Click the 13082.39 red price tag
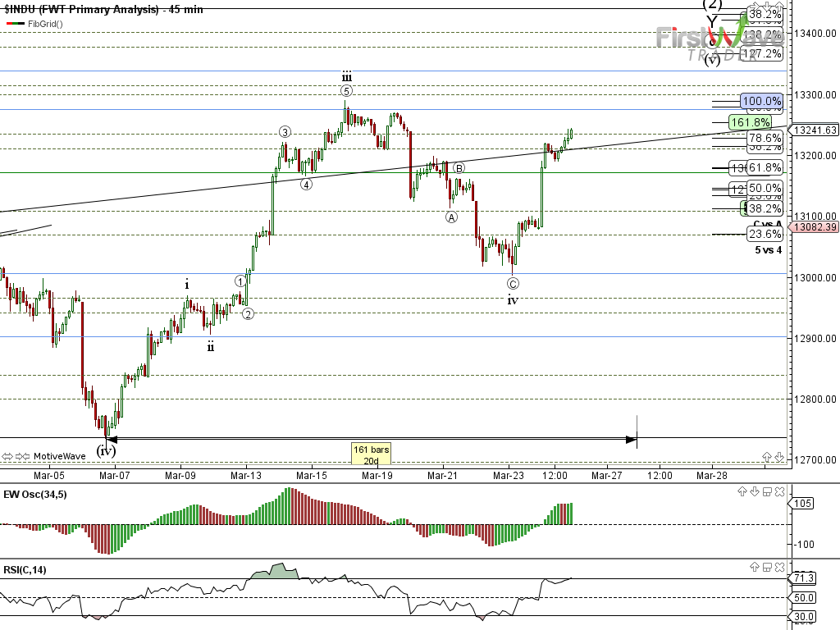Image resolution: width=840 pixels, height=630 pixels. (x=813, y=227)
